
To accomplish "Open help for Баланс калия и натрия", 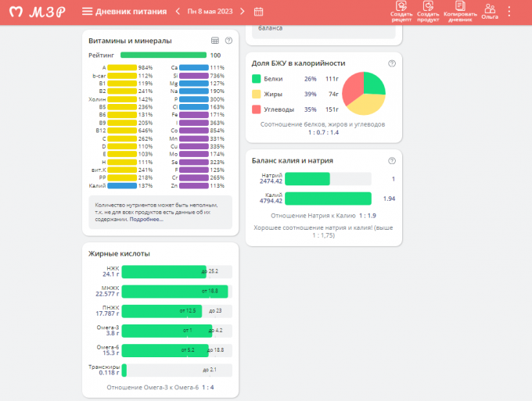I will pos(392,160).
